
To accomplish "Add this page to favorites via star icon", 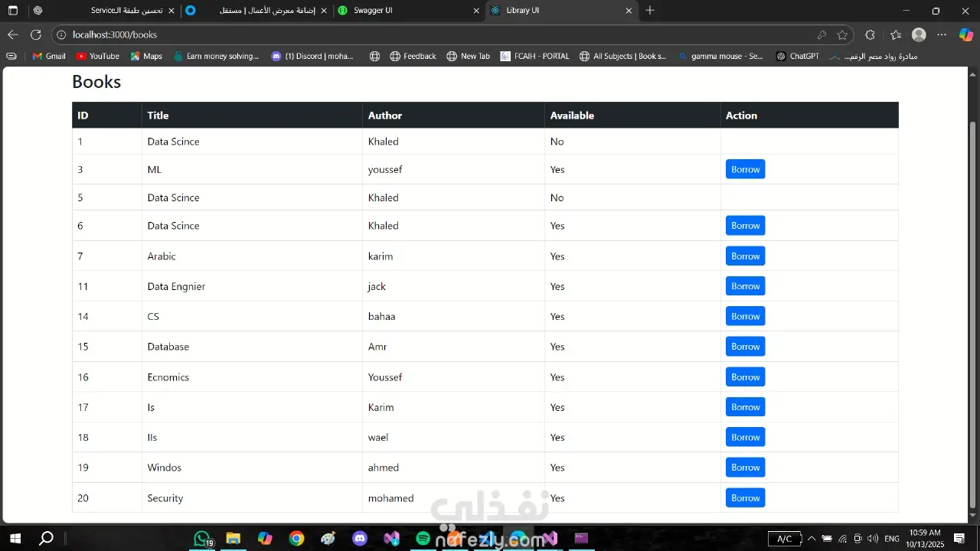I will [843, 34].
